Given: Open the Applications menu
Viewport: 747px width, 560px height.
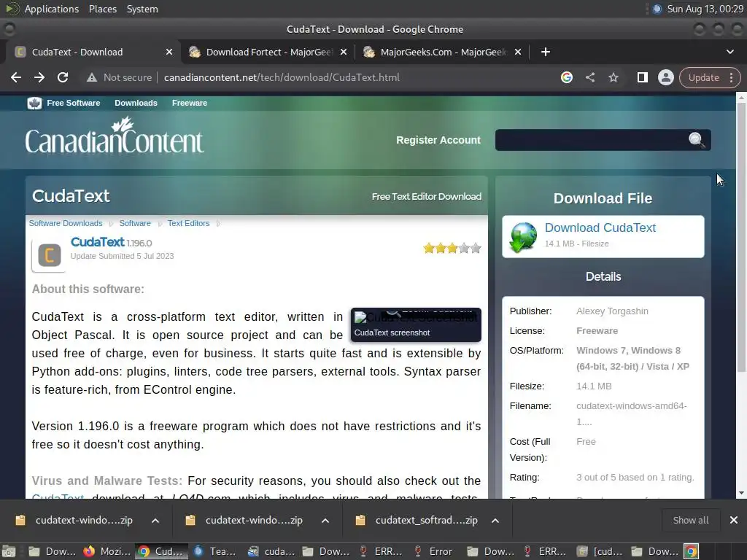Looking at the screenshot, I should (52, 9).
